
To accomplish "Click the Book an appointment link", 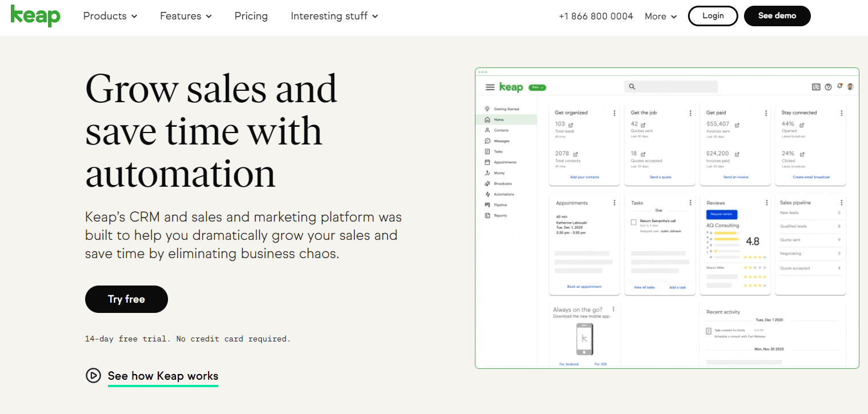I will pyautogui.click(x=584, y=287).
